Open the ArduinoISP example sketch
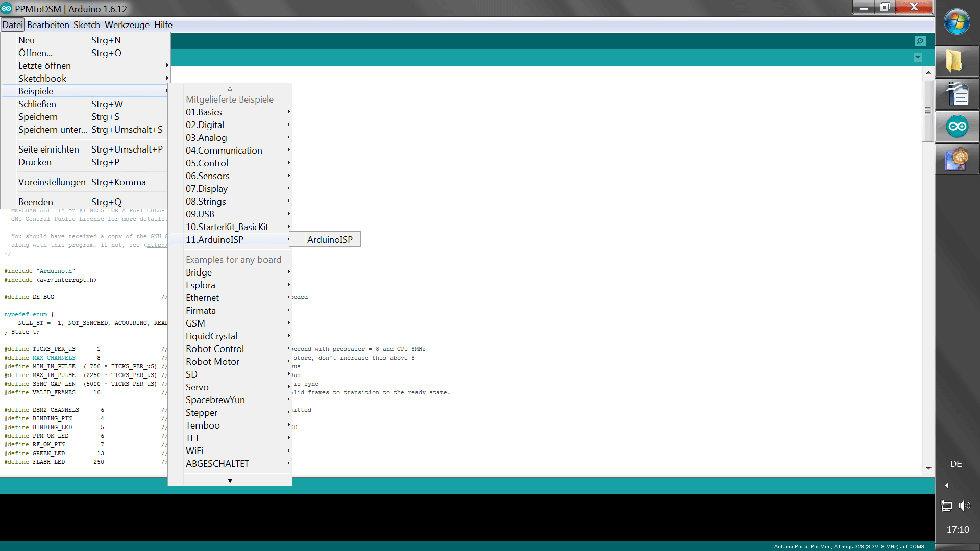 [325, 240]
